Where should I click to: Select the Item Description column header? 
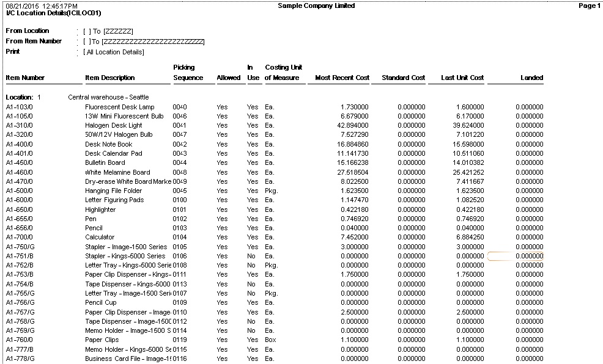pyautogui.click(x=110, y=78)
